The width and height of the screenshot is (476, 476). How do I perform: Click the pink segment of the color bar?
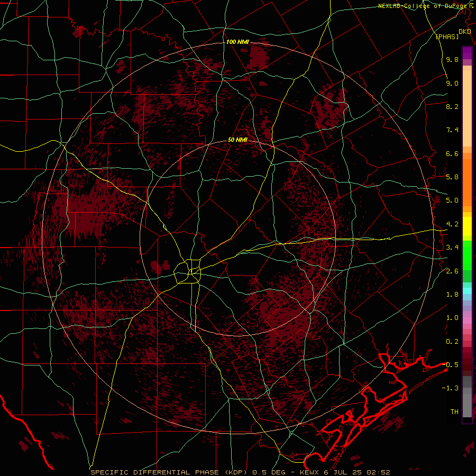[467, 321]
